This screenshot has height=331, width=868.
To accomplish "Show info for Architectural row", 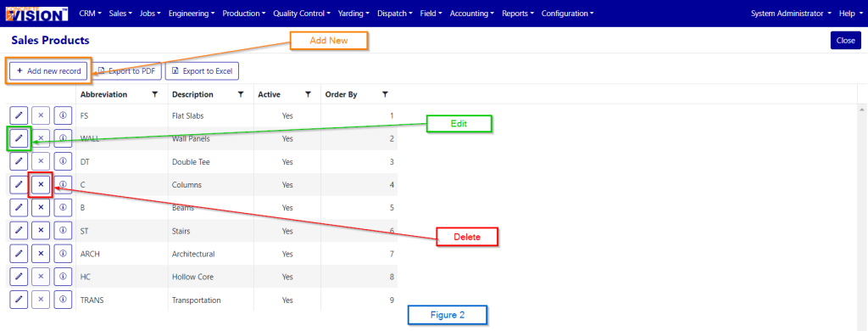I will pos(63,254).
